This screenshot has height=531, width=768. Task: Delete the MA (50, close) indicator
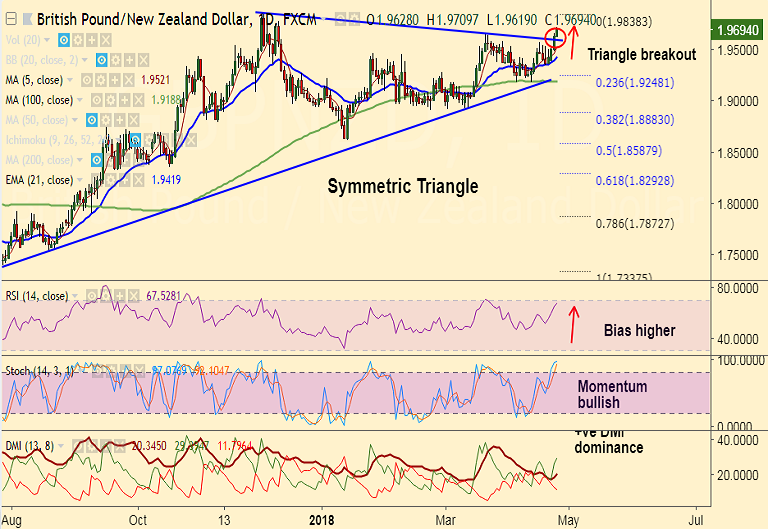pyautogui.click(x=134, y=120)
